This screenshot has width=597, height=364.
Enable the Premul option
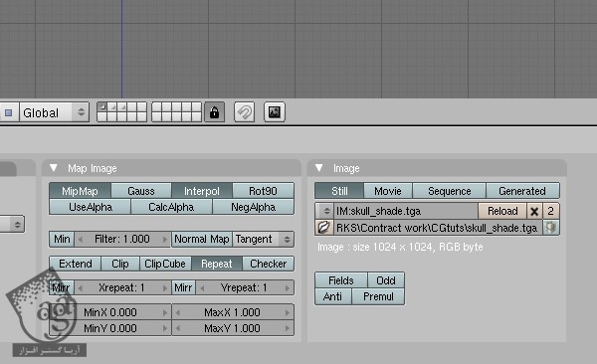coord(378,296)
